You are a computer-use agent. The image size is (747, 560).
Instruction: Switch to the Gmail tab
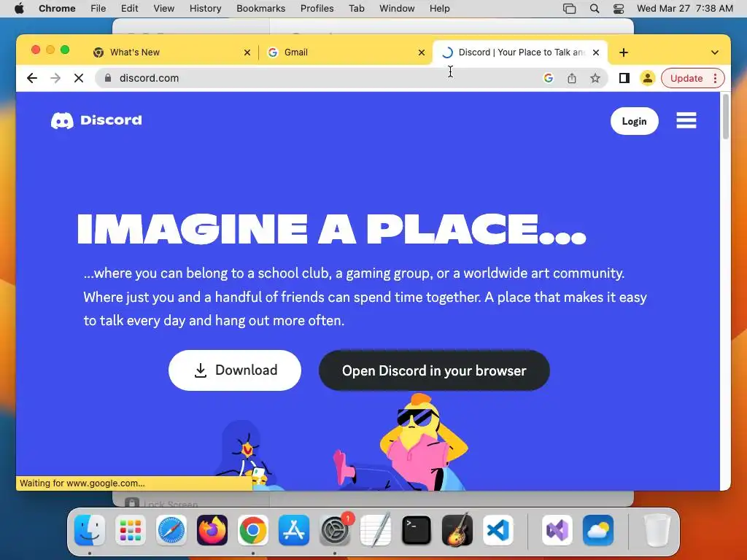347,52
